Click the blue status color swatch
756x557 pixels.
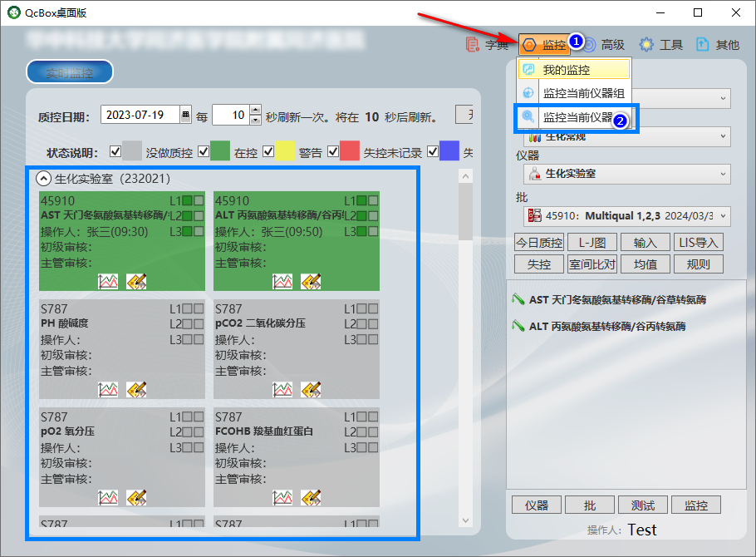(x=449, y=151)
